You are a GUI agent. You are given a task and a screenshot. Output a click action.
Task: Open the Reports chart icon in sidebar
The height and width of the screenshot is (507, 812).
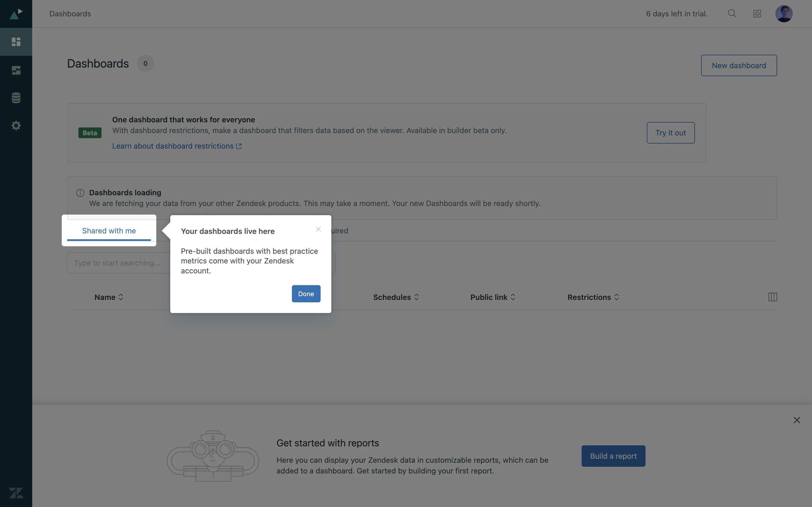(x=16, y=70)
